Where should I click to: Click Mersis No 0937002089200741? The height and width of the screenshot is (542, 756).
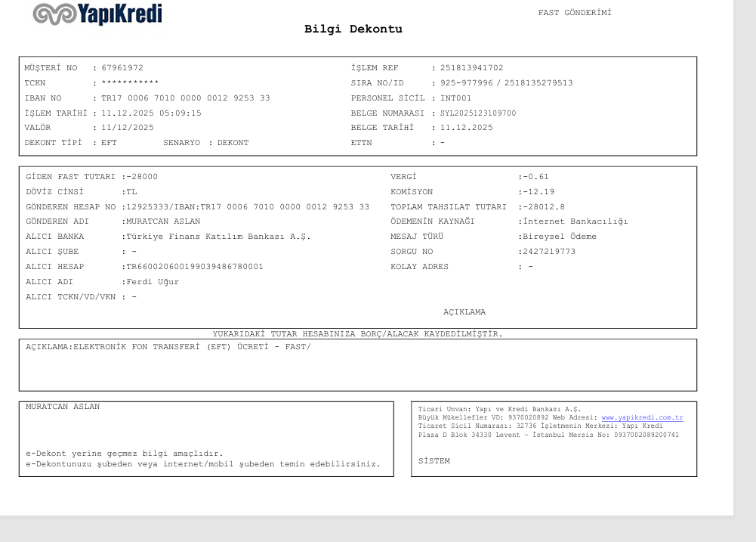[646, 435]
